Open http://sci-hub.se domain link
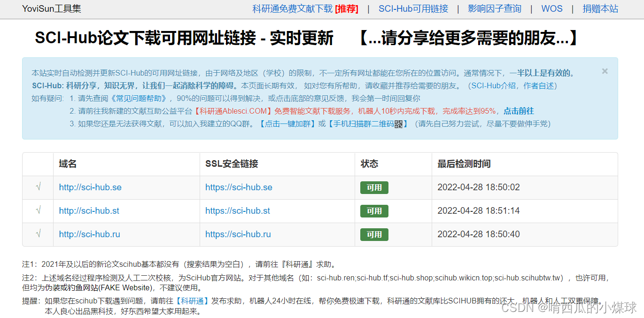The height and width of the screenshot is (318, 644). click(x=90, y=187)
